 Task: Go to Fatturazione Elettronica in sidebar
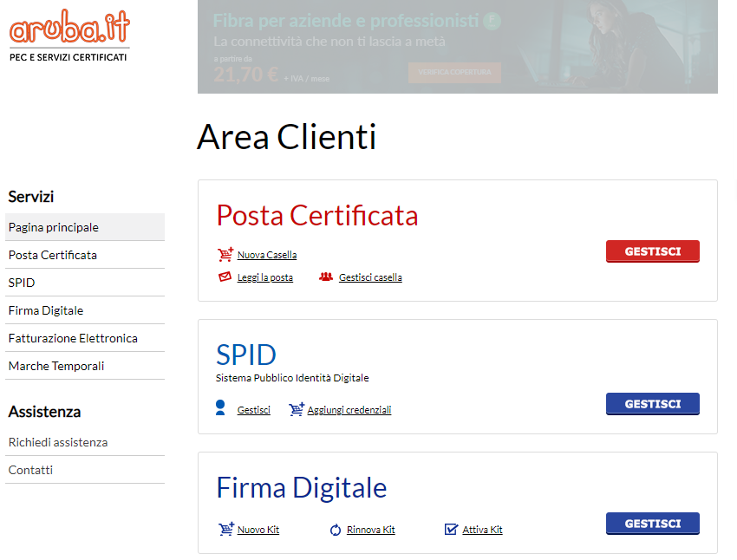pos(85,338)
